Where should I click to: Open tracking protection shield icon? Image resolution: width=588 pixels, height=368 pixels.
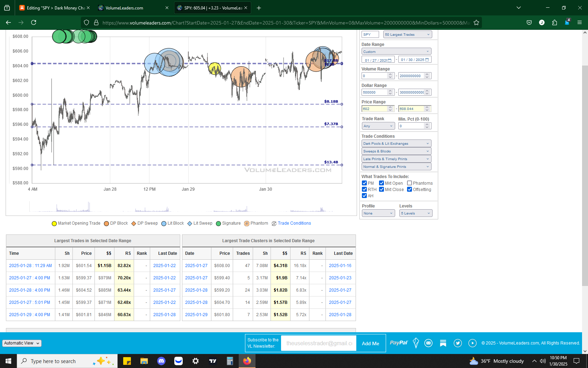[x=86, y=22]
